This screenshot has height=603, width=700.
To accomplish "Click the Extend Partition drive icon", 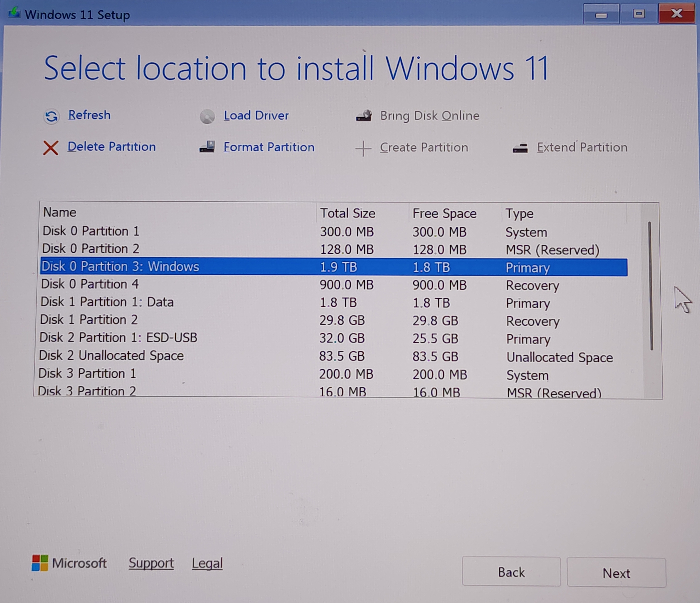I will [520, 148].
